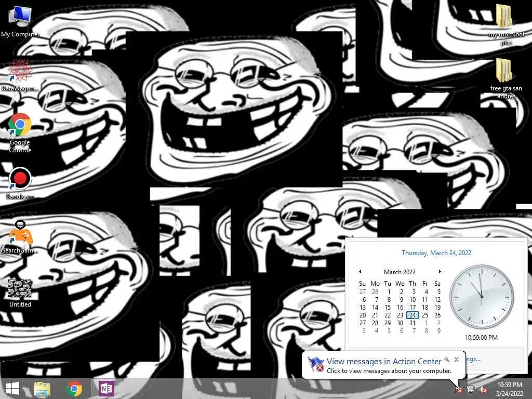Screen dimensions: 532x399
Task: Open the SearchGam... desktop shortcut
Action: [20, 237]
